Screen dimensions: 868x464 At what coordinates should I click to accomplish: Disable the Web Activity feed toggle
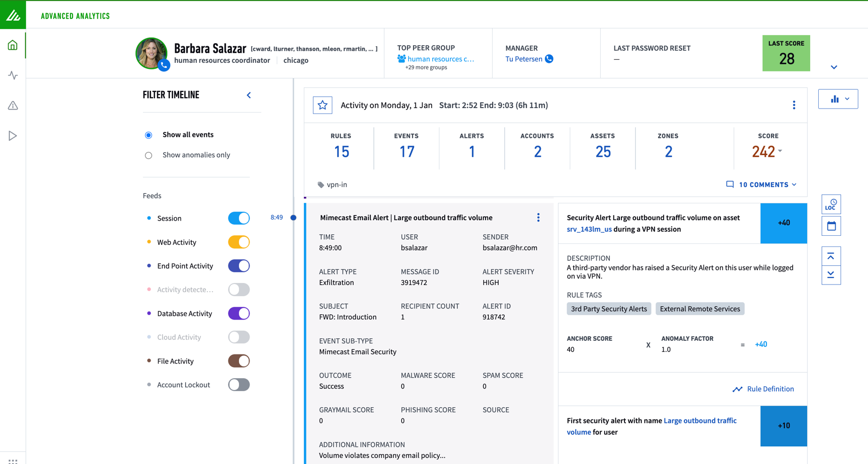pos(238,242)
